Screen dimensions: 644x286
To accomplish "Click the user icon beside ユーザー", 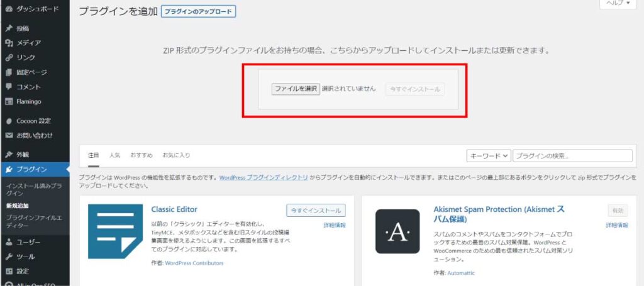I will pos(9,242).
